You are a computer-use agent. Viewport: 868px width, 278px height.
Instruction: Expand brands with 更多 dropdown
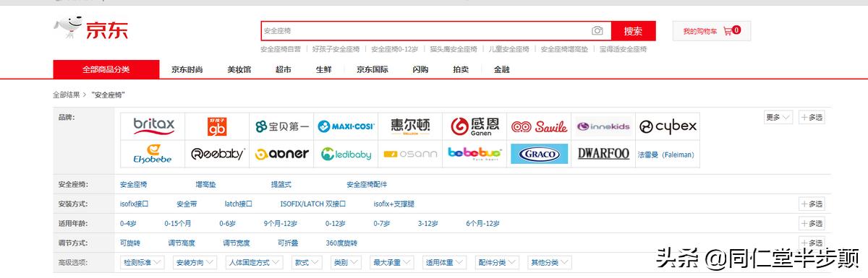click(x=778, y=117)
